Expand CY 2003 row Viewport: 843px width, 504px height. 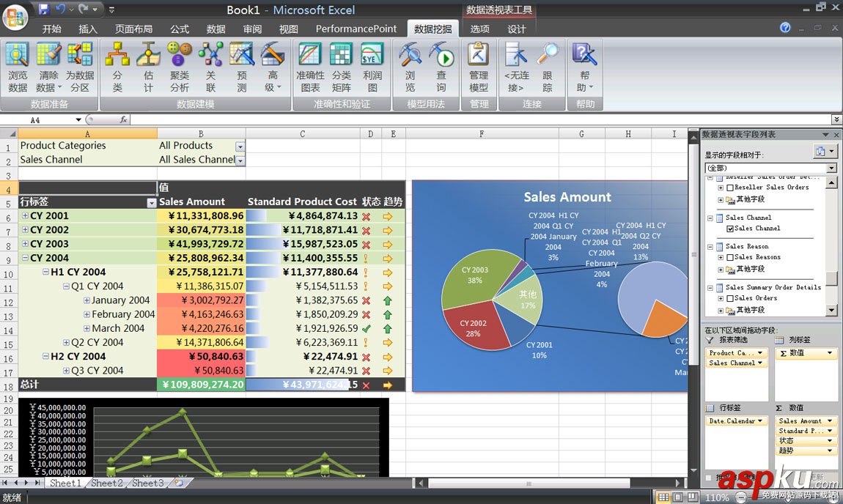25,243
